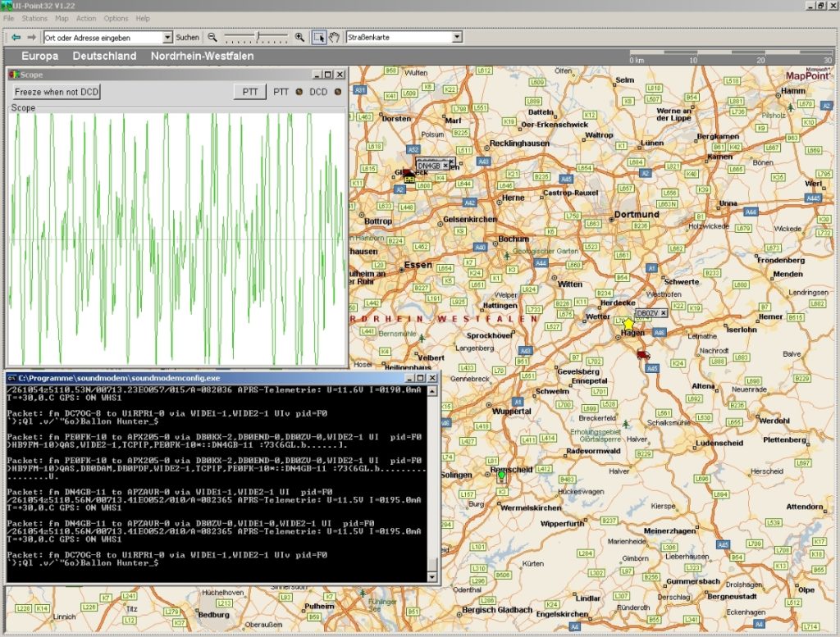Click the DCD indicator light in Scope

[337, 92]
